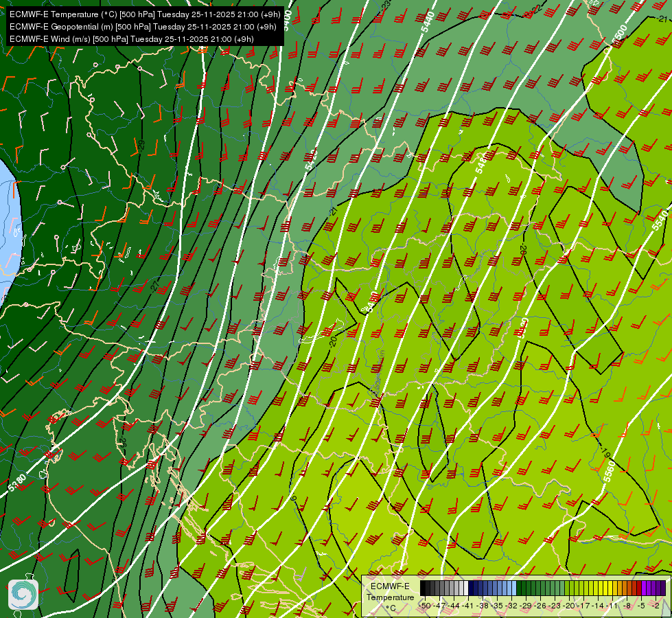Image resolution: width=672 pixels, height=618 pixels.
Task: Select the ECMWF-E Geopotential (m) title line
Action: click(143, 27)
